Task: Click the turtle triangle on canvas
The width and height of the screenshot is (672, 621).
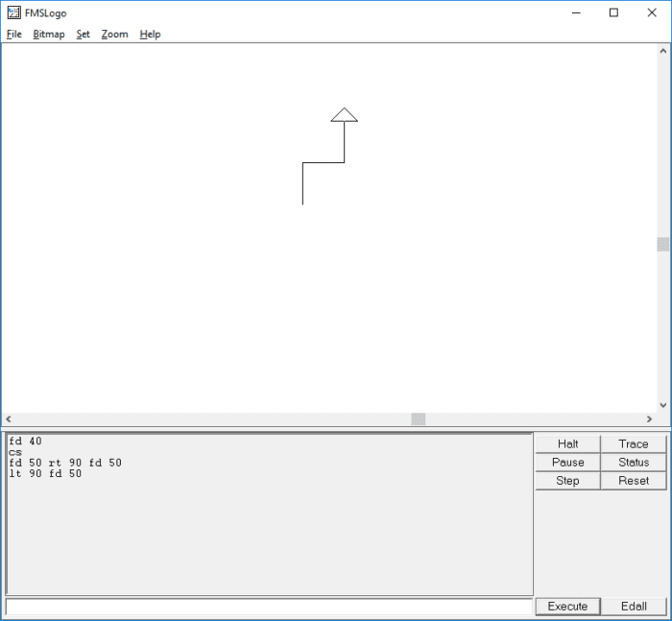Action: pos(344,115)
